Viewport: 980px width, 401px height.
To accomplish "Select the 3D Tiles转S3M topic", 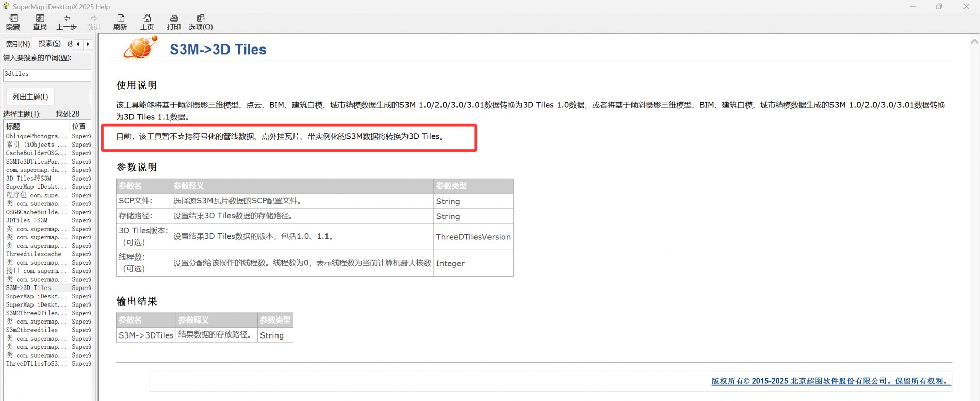I will [29, 179].
